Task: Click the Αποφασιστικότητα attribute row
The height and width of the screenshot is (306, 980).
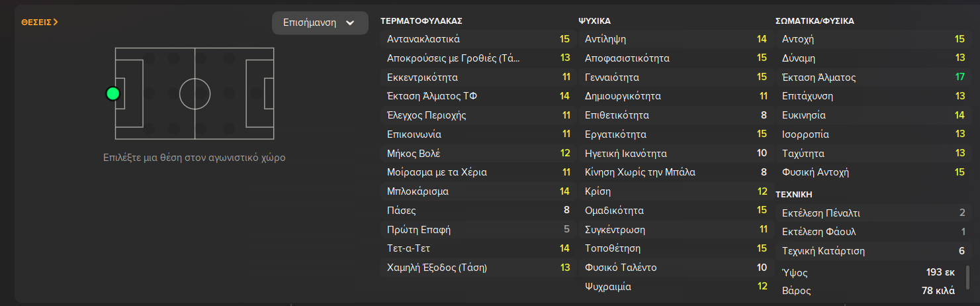Action: point(674,58)
